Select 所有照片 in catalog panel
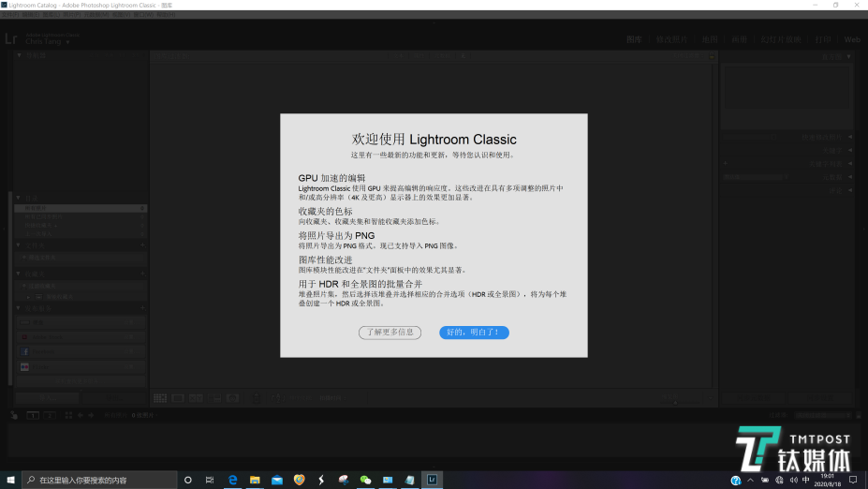The width and height of the screenshot is (868, 489). point(81,208)
